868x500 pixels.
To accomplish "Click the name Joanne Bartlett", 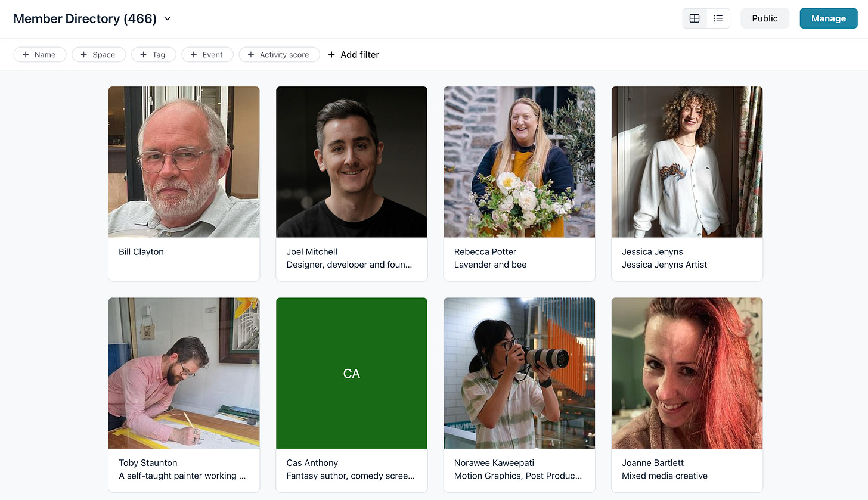I will point(653,463).
